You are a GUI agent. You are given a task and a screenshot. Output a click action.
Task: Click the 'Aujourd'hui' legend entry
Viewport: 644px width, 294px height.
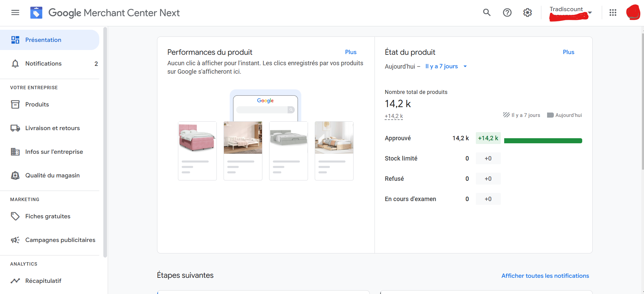click(564, 115)
